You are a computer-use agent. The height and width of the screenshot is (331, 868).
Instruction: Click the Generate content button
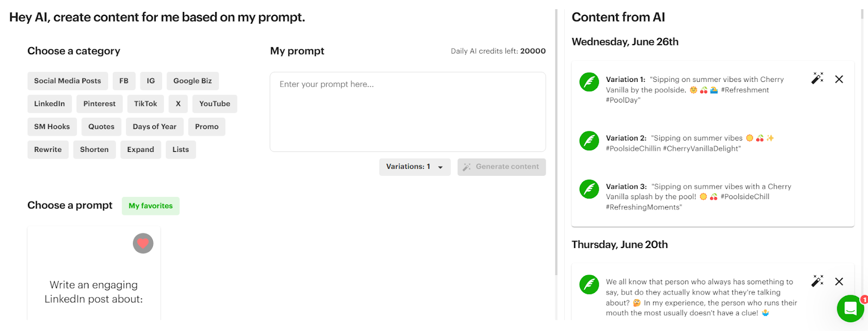(x=501, y=167)
